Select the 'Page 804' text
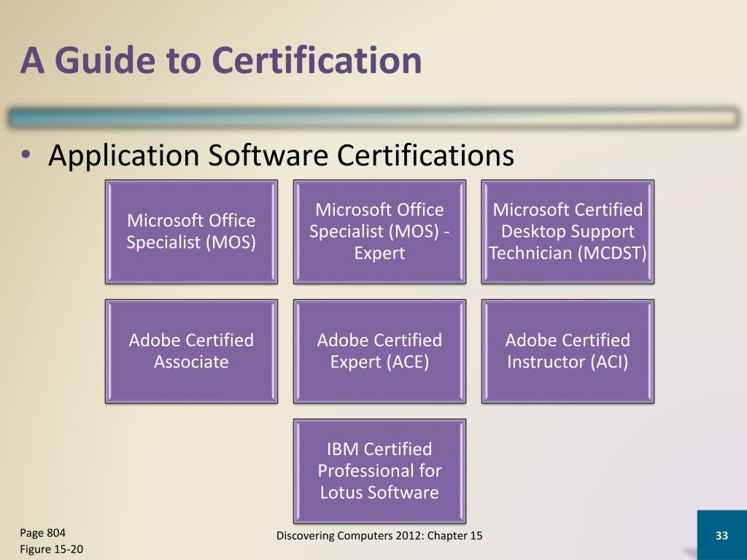Screen dimensions: 747x560 43,532
